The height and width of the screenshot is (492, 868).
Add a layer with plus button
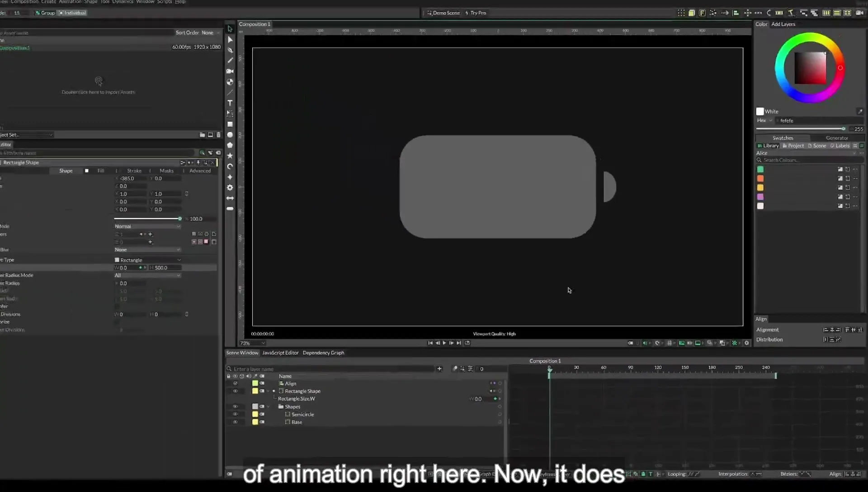click(439, 369)
